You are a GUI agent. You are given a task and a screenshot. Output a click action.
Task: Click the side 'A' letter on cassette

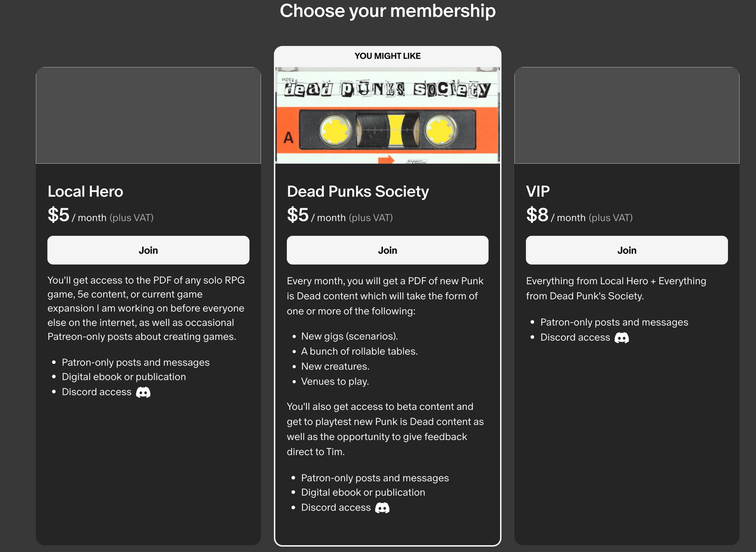click(288, 137)
